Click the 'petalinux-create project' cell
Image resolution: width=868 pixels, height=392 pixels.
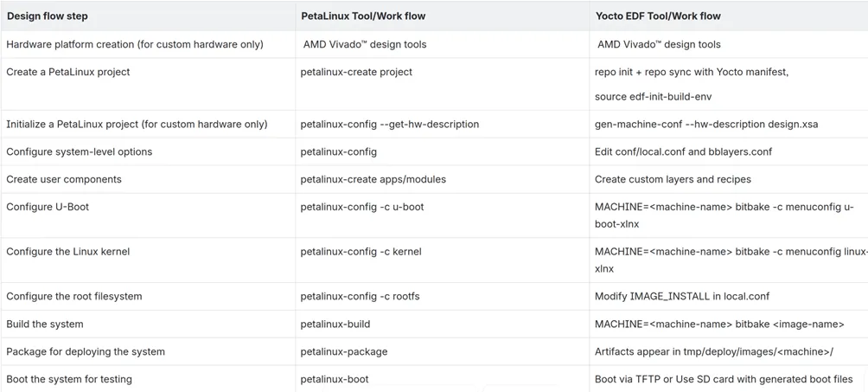tap(356, 72)
